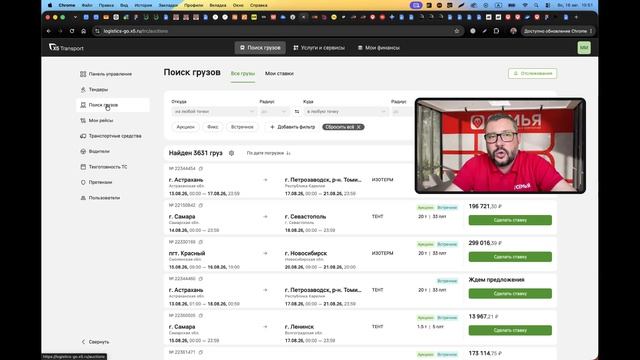Click the Отслеживание button
This screenshot has height=360, width=640.
[x=532, y=73]
